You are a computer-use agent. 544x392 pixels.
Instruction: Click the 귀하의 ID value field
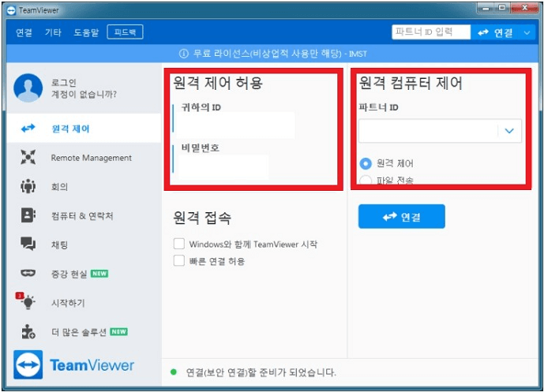click(x=235, y=125)
